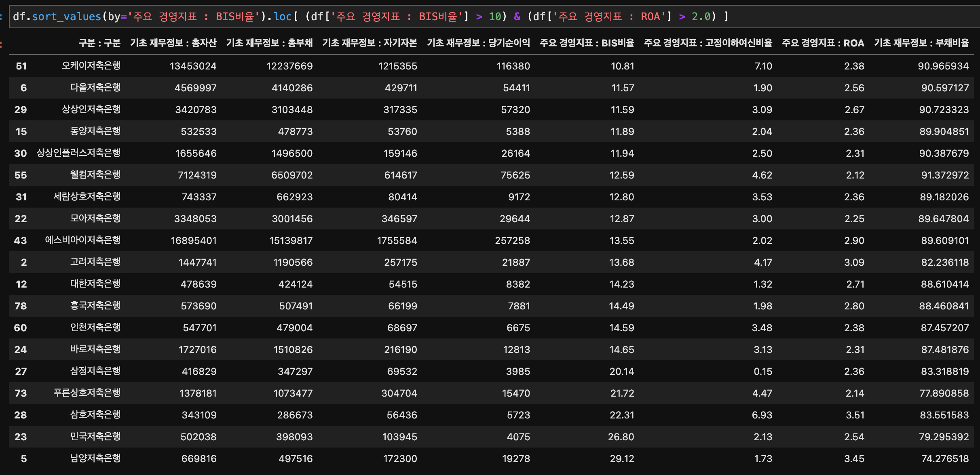
Task: Click the '기초 재무정보 : 총부채' column header
Action: pos(269,43)
